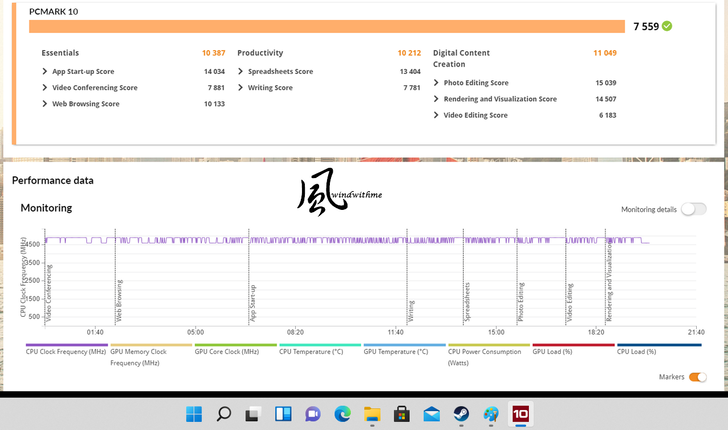This screenshot has width=728, height=430.
Task: Click the taskbar Search magnifier icon
Action: click(224, 413)
